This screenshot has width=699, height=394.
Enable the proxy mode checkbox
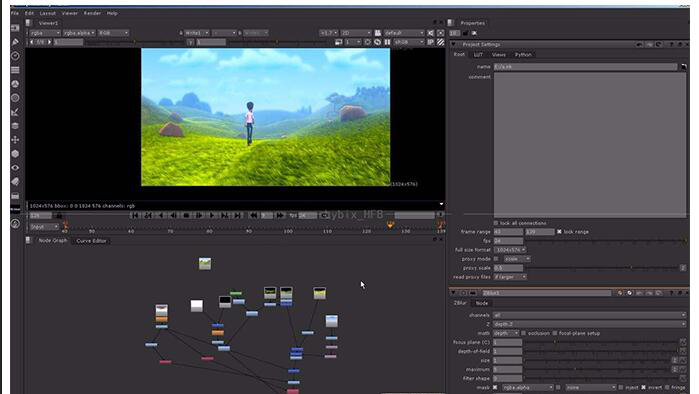(x=496, y=259)
